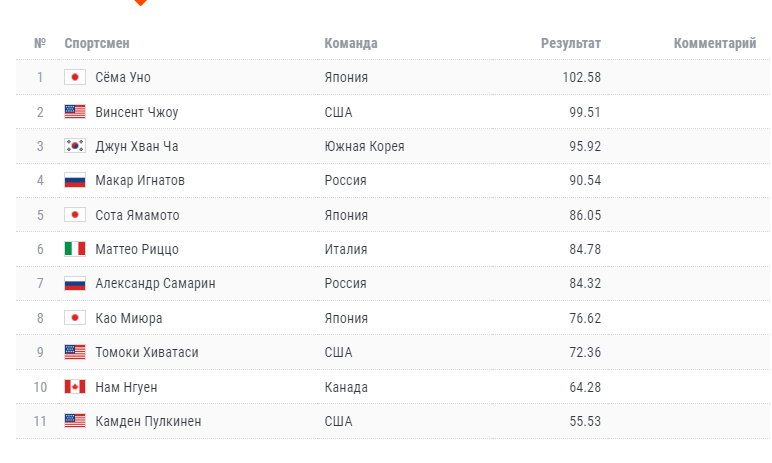Image resolution: width=772 pixels, height=463 pixels.
Task: Click the Команда column header
Action: coord(351,43)
